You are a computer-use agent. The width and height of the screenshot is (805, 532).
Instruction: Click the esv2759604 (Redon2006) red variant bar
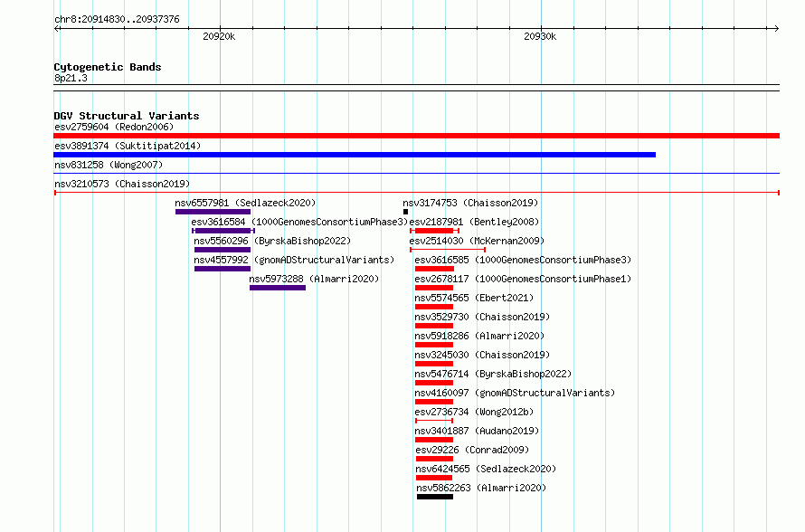416,136
